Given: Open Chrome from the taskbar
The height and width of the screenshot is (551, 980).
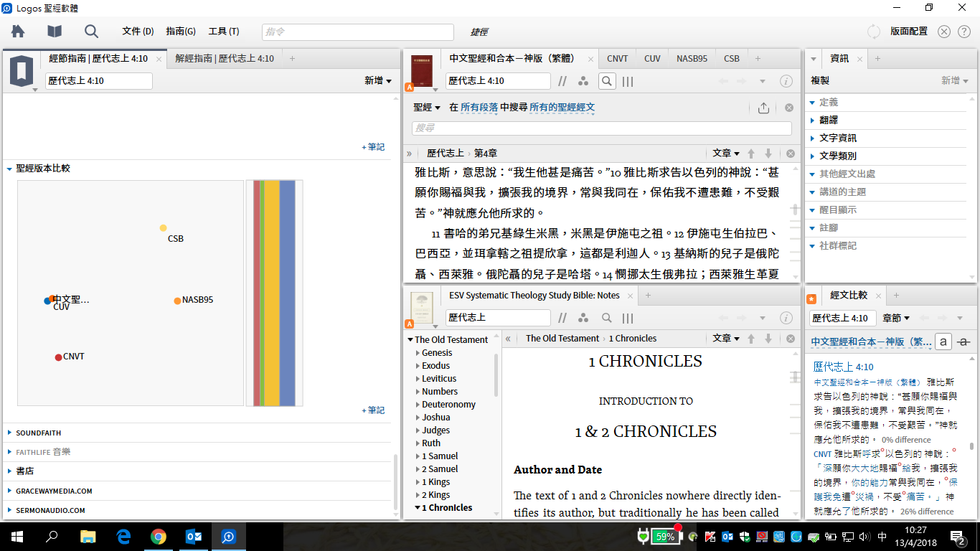Looking at the screenshot, I should (x=159, y=536).
